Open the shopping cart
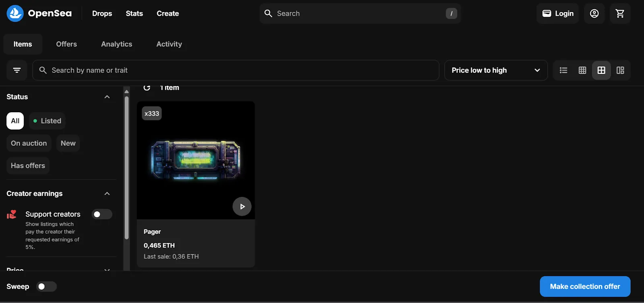 pyautogui.click(x=620, y=14)
